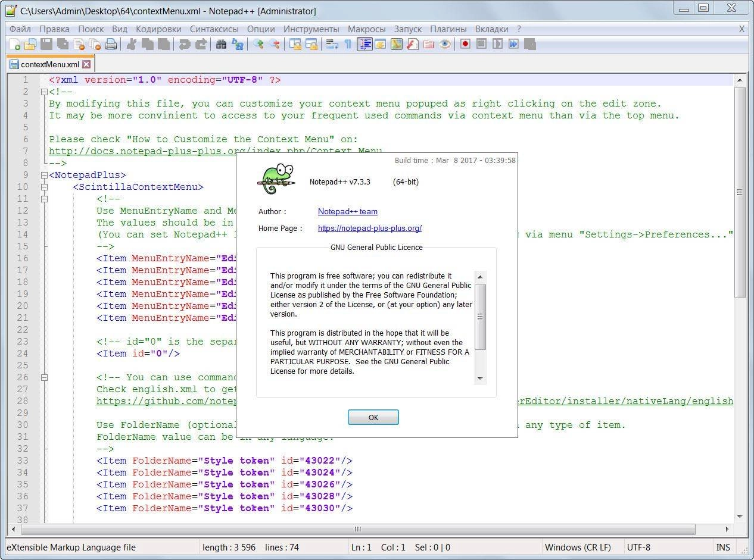The width and height of the screenshot is (754, 560).
Task: Toggle word wrap toolbar icon
Action: point(332,44)
